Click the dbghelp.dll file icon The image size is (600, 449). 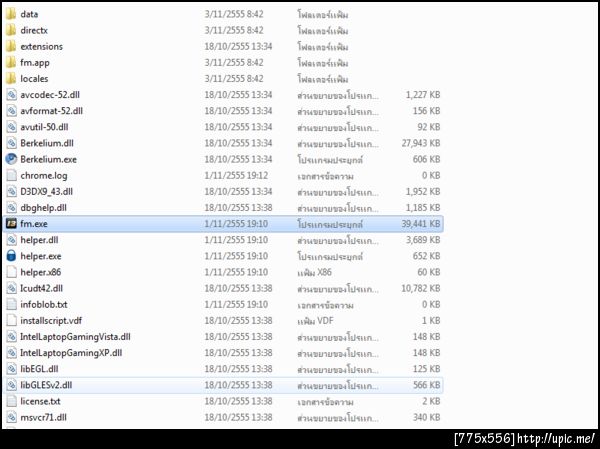coord(11,207)
